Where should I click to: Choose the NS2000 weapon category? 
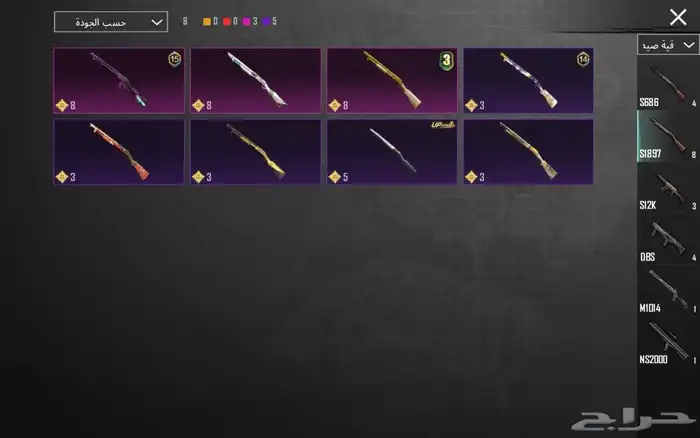click(668, 342)
